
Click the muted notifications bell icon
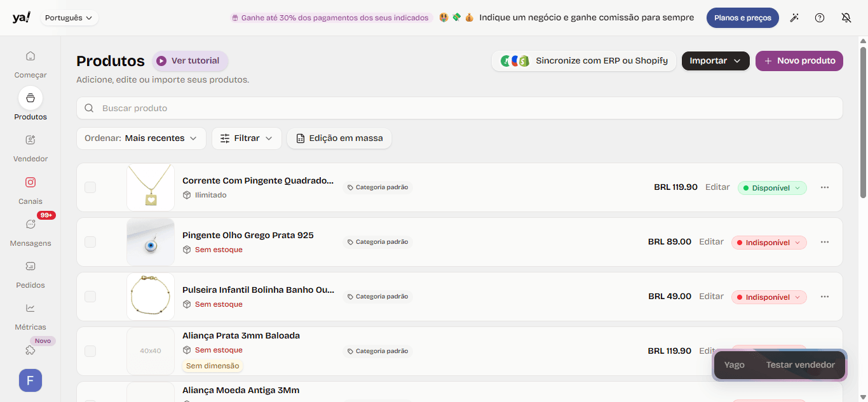846,18
